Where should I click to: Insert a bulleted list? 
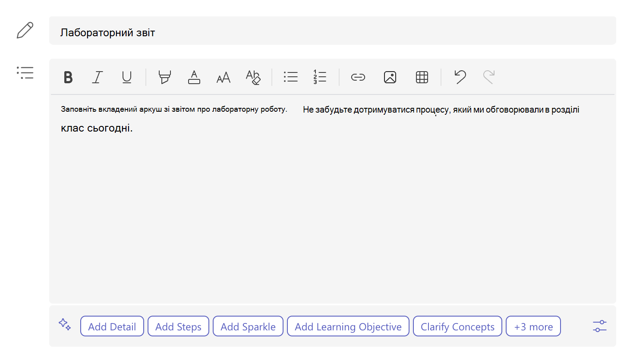[291, 77]
